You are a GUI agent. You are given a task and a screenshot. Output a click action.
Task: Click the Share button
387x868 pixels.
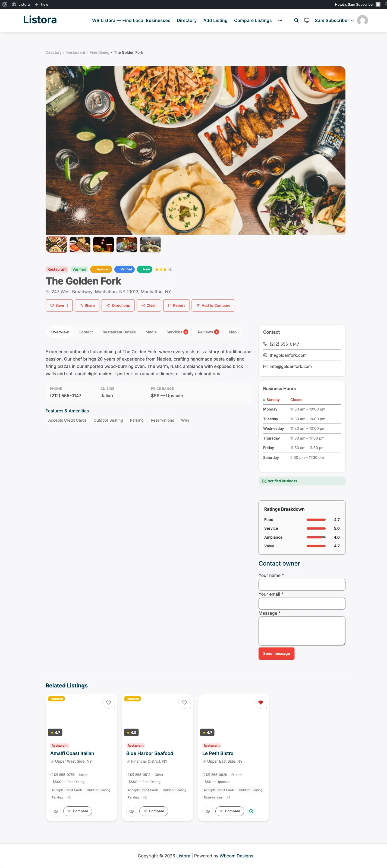click(87, 306)
